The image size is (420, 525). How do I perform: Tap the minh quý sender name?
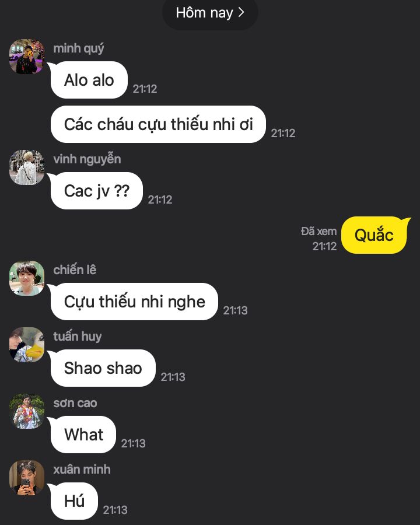pyautogui.click(x=79, y=48)
